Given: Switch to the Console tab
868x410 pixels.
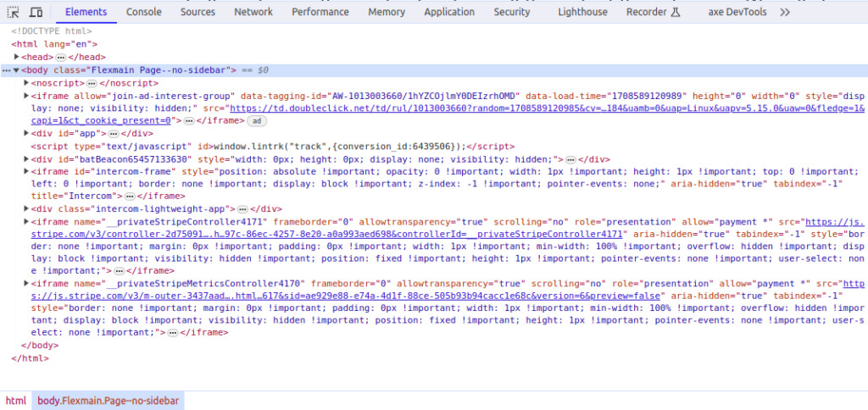Looking at the screenshot, I should coord(144,12).
